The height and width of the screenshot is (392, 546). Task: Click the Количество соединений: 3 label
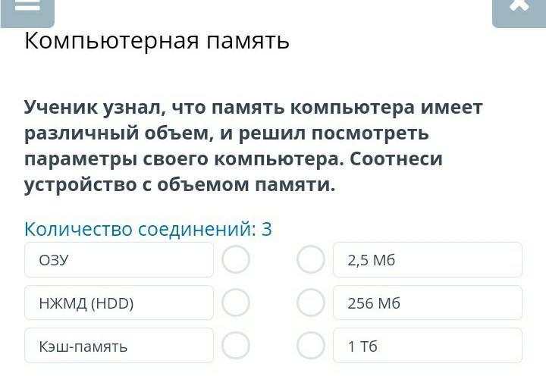pyautogui.click(x=148, y=229)
